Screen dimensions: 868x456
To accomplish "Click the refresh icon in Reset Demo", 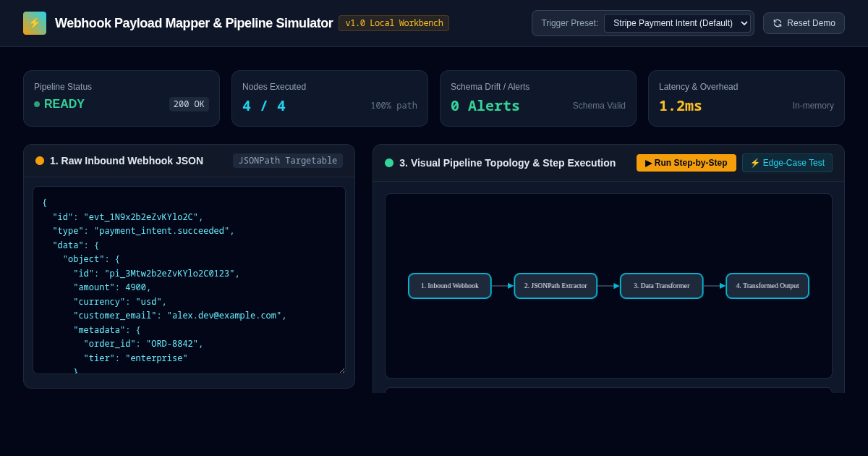I will pos(778,23).
